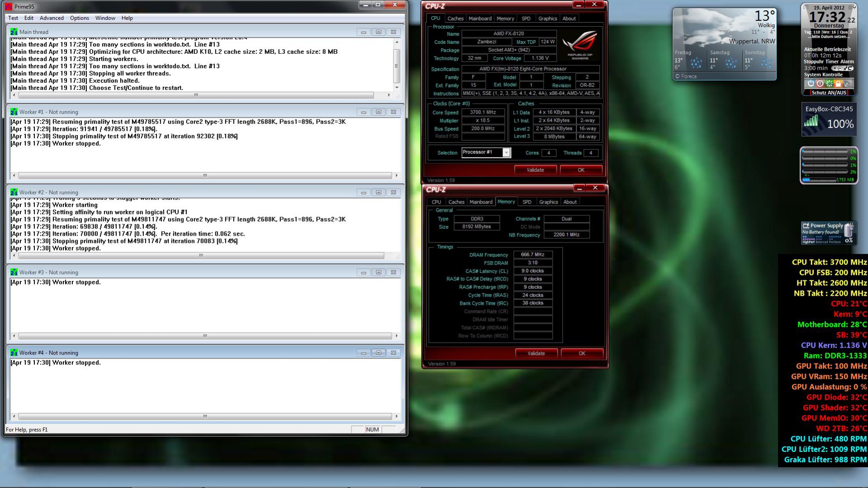Click the Stoppuhr Timer Alarm label
868x488 pixels.
[829, 62]
